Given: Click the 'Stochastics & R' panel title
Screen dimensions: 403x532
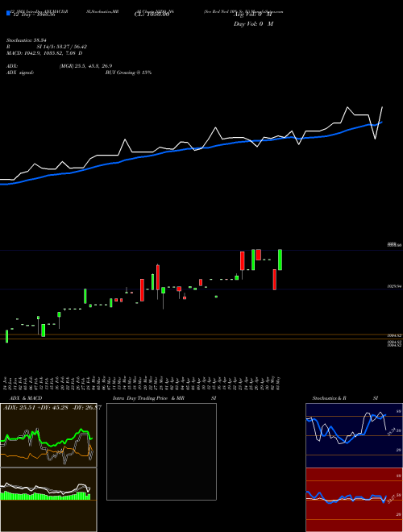Looking at the screenshot, I should (329, 398).
